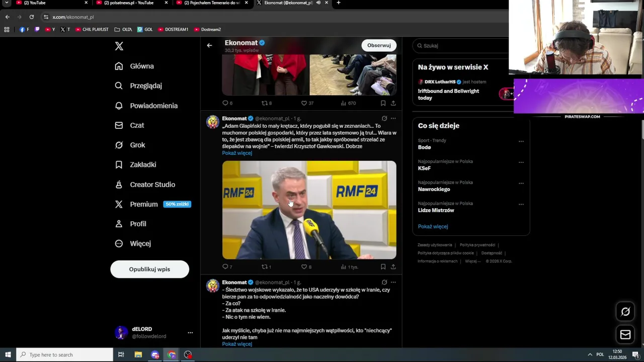The height and width of the screenshot is (362, 644).
Task: Like the Glapiński post
Action: coord(306,267)
